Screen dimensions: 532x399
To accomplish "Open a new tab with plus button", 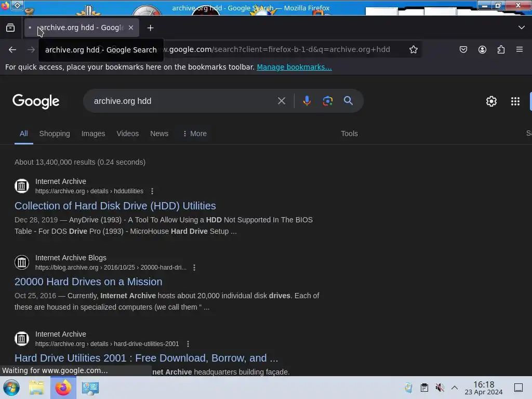I will point(150,28).
